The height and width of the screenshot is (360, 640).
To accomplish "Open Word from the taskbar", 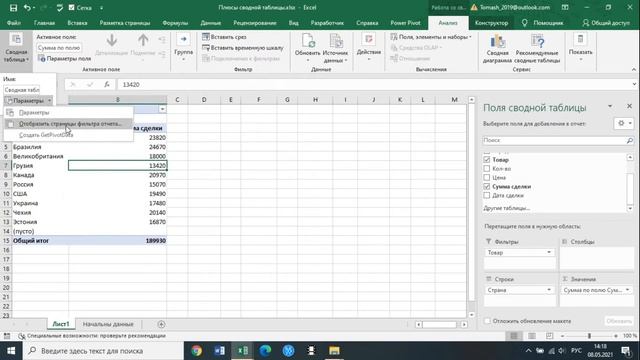I will [220, 351].
